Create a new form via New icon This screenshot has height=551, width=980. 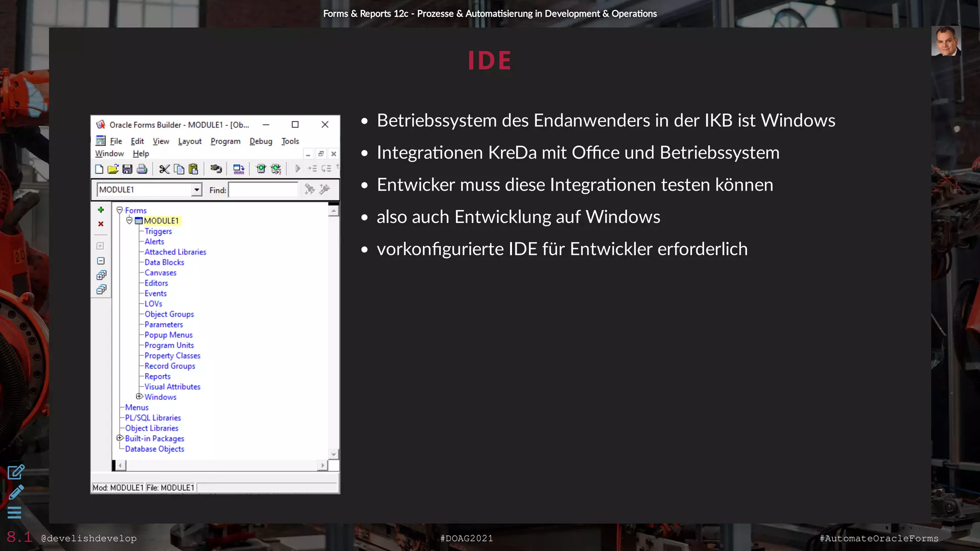(x=99, y=169)
